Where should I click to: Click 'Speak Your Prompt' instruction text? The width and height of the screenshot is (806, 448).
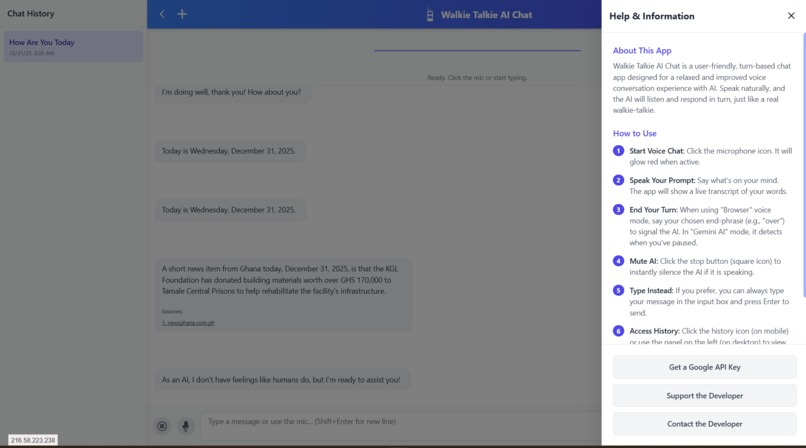point(708,185)
